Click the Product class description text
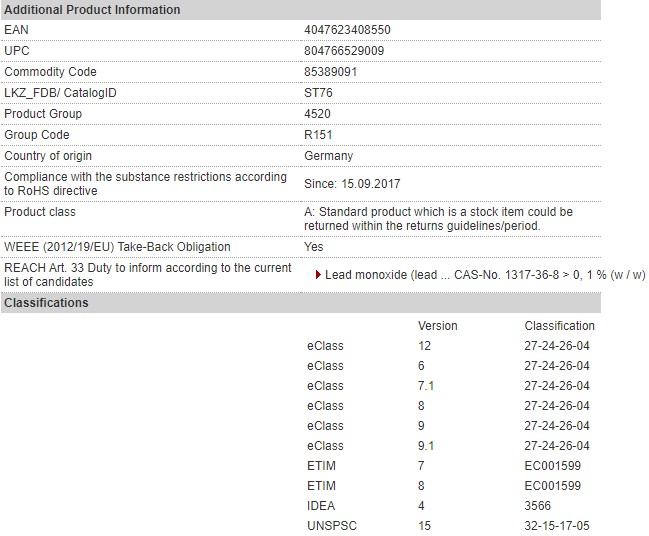 (x=438, y=219)
